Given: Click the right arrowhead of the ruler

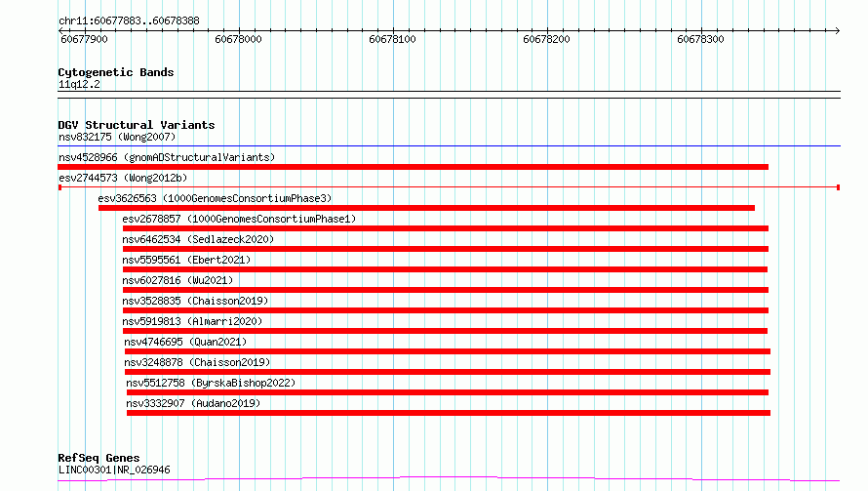Looking at the screenshot, I should (837, 30).
